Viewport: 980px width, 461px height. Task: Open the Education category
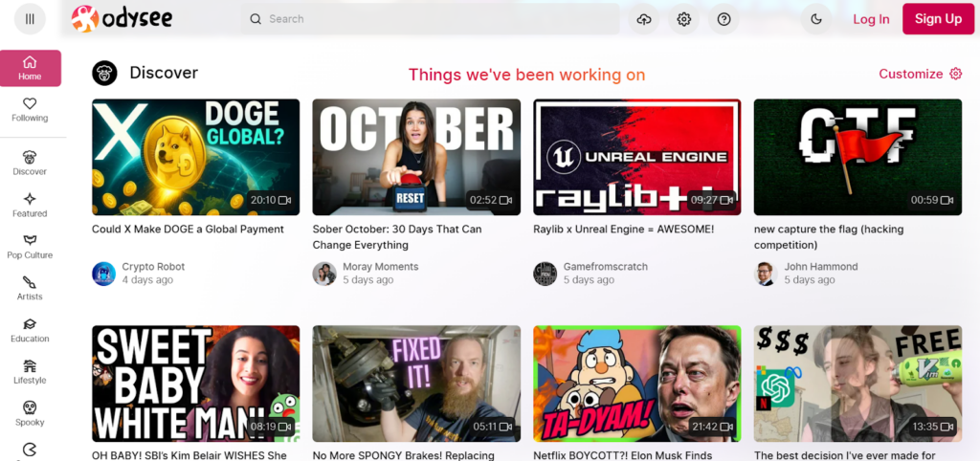coord(30,330)
